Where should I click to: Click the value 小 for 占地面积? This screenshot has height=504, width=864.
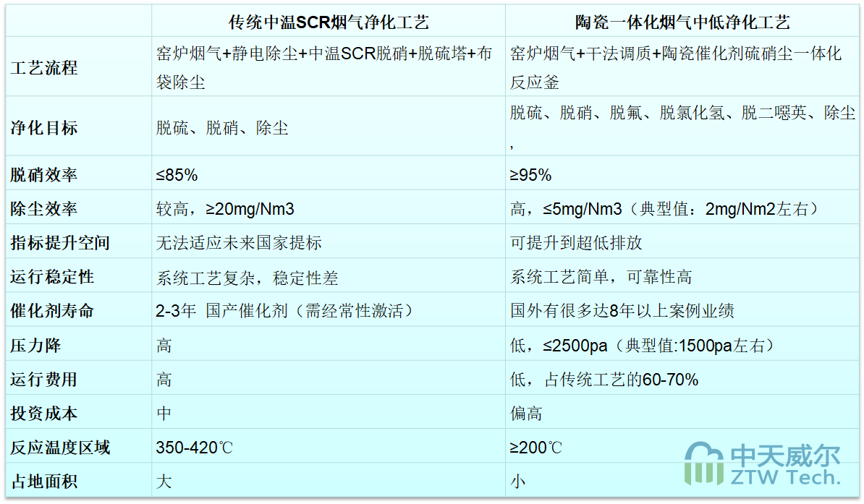(x=517, y=482)
